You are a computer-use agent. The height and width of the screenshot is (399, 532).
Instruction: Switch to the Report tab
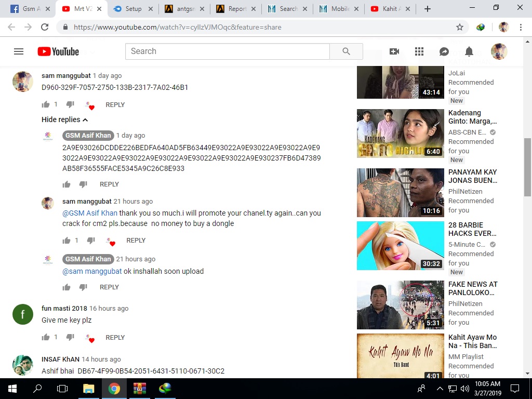click(x=236, y=9)
